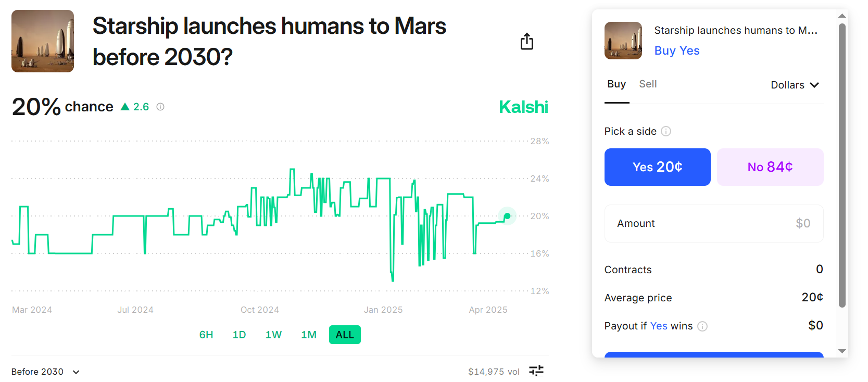Open the chart filter settings icon
Image resolution: width=868 pixels, height=382 pixels.
(536, 371)
